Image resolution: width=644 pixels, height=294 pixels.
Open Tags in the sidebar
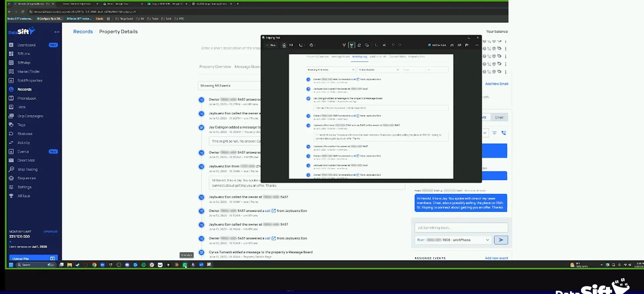point(21,125)
